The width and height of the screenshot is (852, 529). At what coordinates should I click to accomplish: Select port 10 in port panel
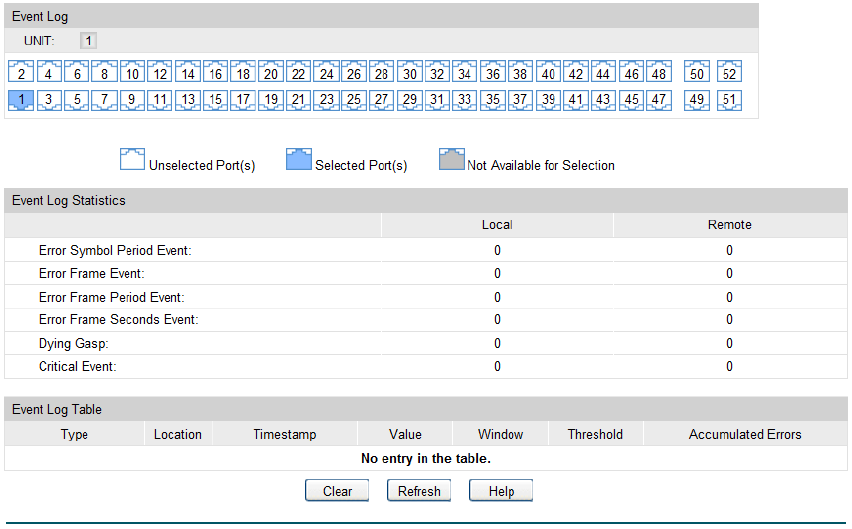point(132,72)
